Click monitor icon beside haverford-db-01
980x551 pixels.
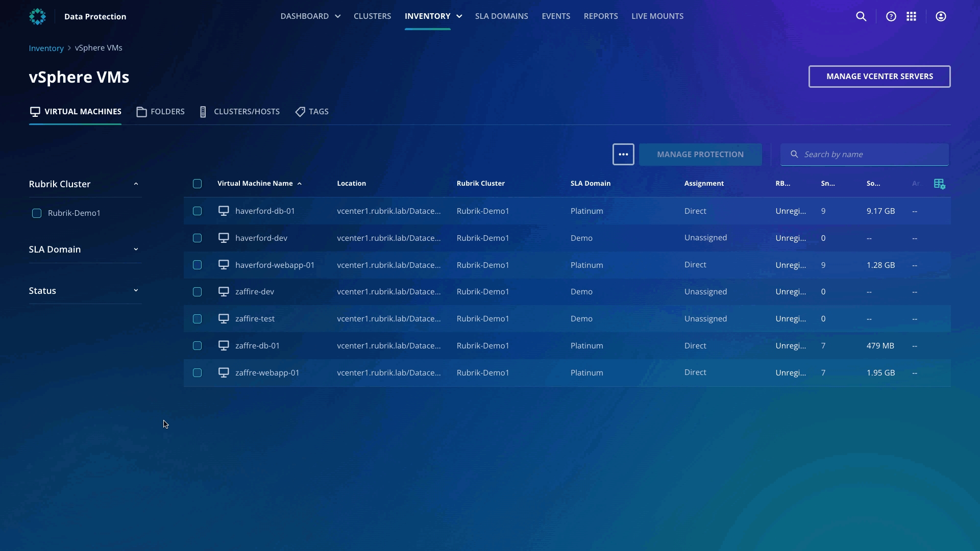(224, 211)
